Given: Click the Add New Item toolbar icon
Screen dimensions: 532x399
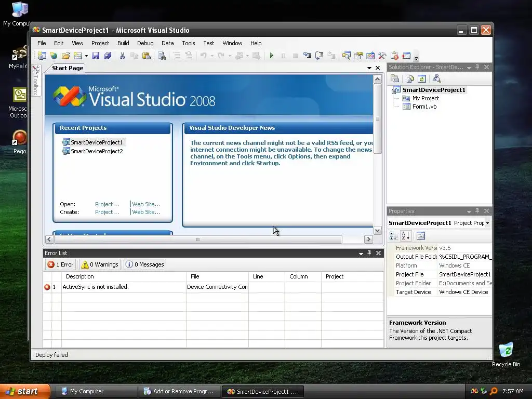Looking at the screenshot, I should (x=78, y=56).
